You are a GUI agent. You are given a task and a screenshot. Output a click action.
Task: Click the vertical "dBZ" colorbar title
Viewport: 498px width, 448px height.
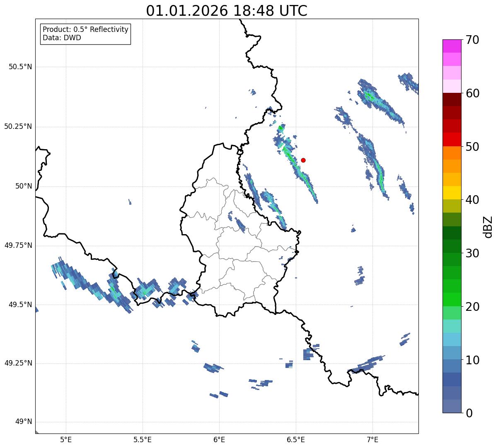pos(488,227)
